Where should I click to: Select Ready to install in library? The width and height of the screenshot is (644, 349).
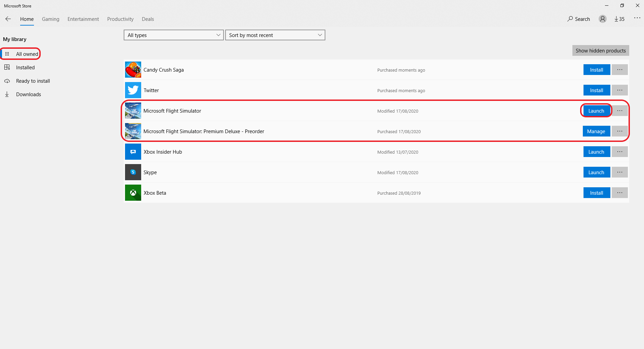click(x=27, y=81)
